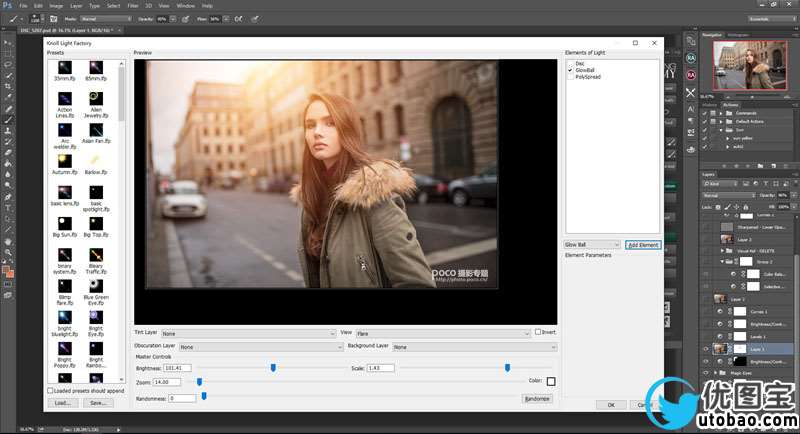Choose the Autumn.lfp flare preset
The image size is (800, 434).
click(x=64, y=161)
